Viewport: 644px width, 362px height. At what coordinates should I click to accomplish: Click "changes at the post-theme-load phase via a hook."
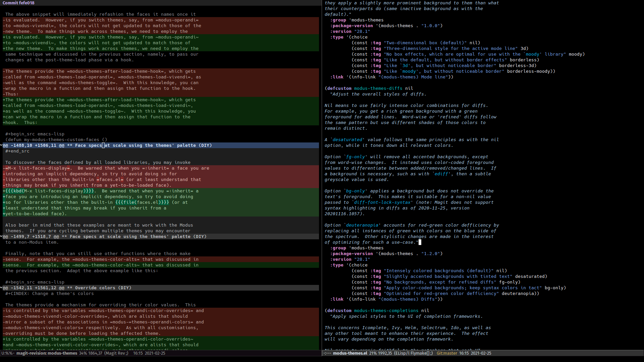[x=70, y=60]
